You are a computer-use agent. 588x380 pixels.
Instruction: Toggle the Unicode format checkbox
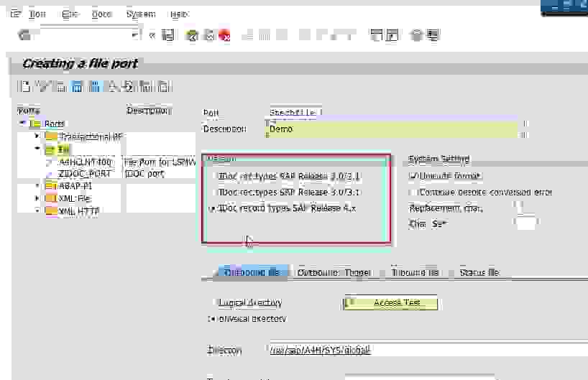pos(413,175)
